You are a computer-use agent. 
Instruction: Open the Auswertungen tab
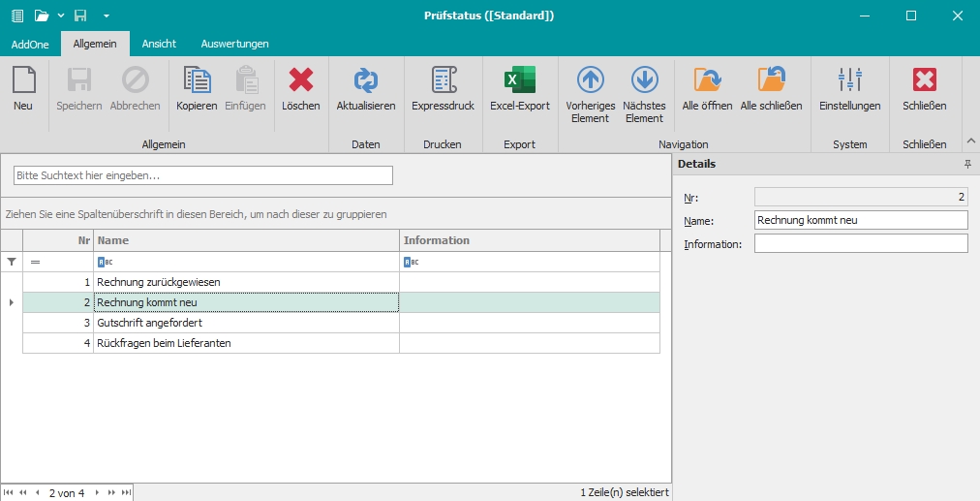click(234, 44)
